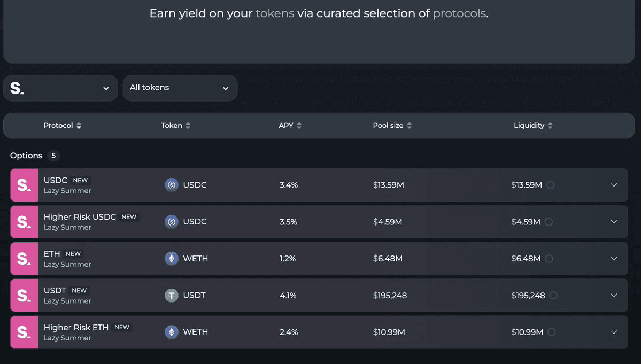The image size is (641, 364).
Task: Click the 'tokens' link in headline
Action: pyautogui.click(x=275, y=13)
